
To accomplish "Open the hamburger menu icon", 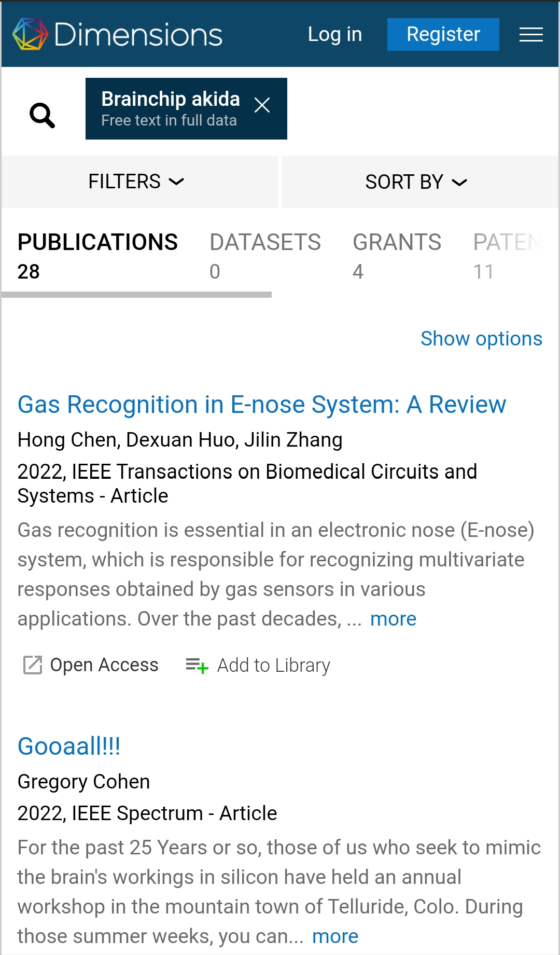I will pyautogui.click(x=531, y=35).
